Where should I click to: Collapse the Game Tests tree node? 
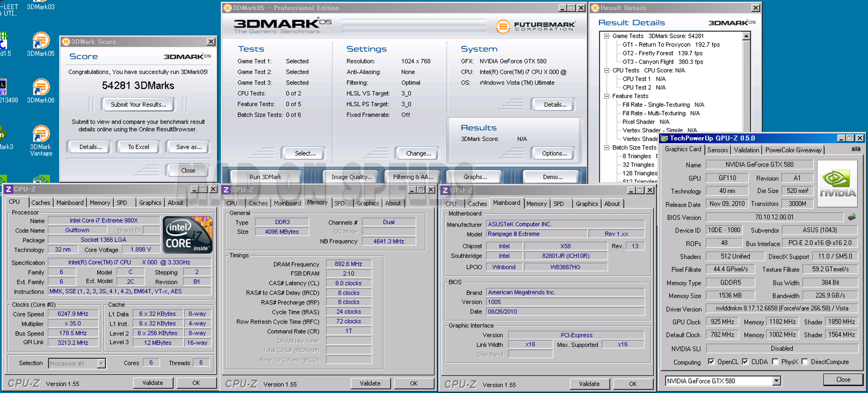(x=607, y=36)
